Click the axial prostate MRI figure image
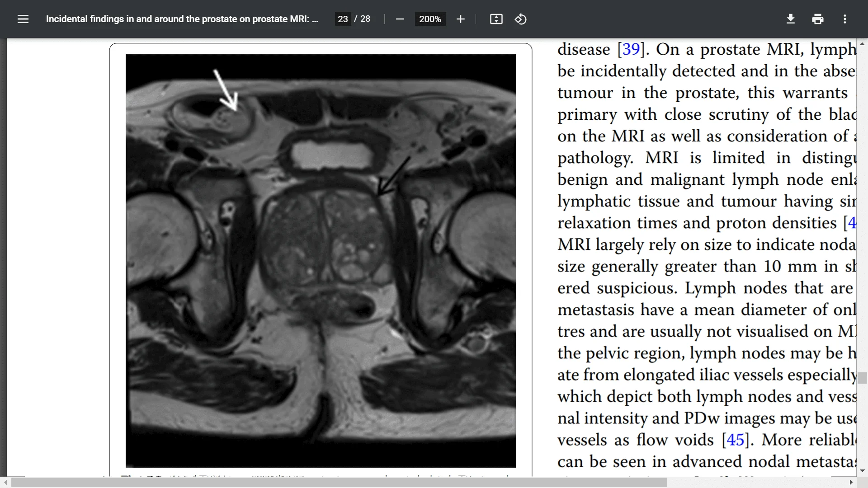868x488 pixels. 321,261
